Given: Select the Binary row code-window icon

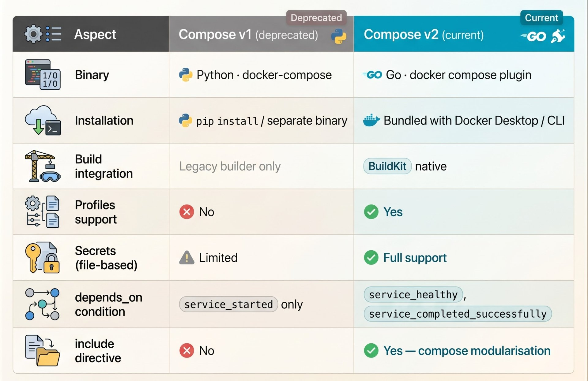Looking at the screenshot, I should [x=43, y=74].
